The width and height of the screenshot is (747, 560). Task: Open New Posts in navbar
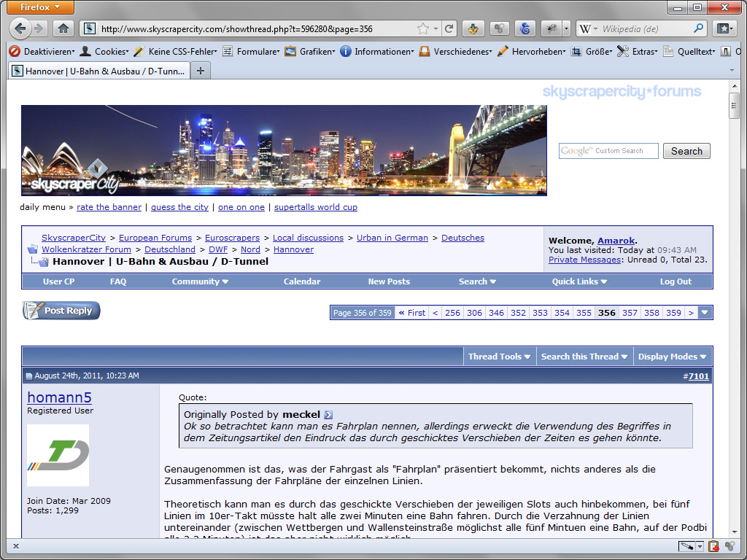tap(389, 281)
